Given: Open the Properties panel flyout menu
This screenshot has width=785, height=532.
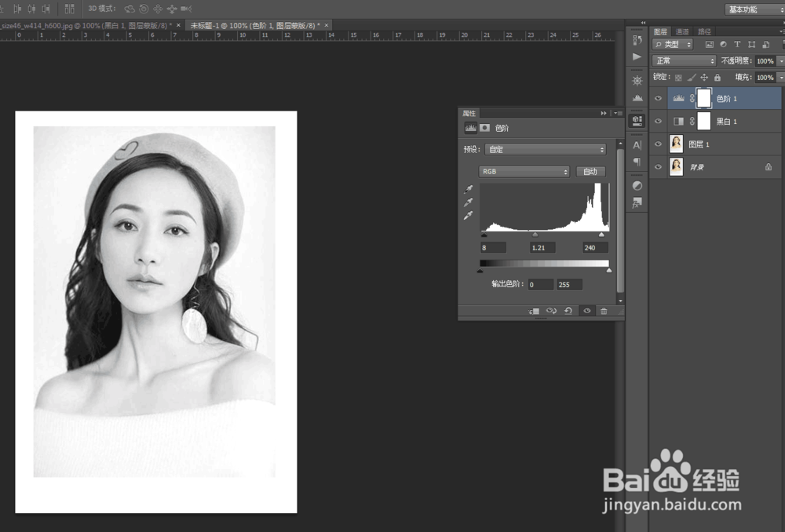Looking at the screenshot, I should (x=618, y=113).
